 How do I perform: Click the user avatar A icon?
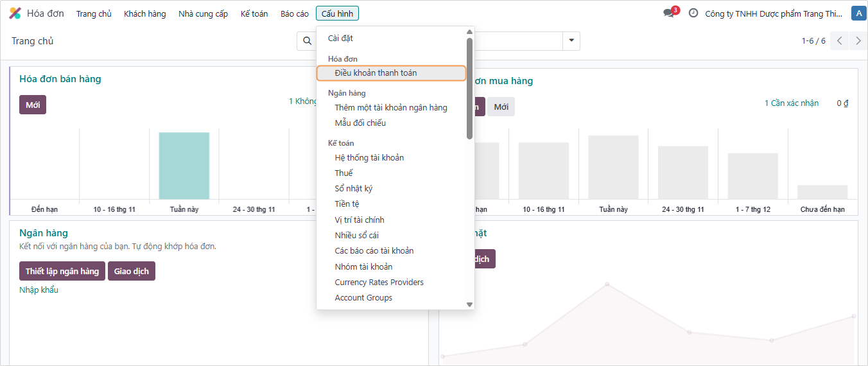pyautogui.click(x=858, y=13)
